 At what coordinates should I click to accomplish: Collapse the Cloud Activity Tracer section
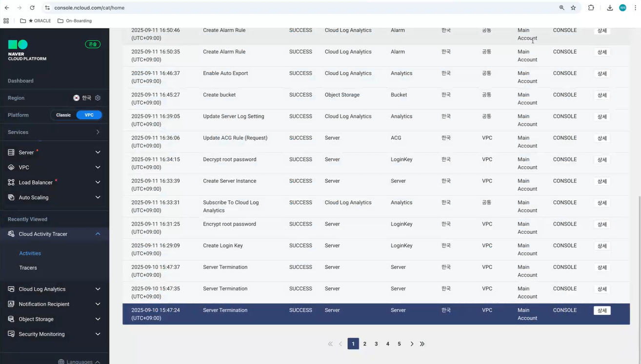pyautogui.click(x=98, y=234)
